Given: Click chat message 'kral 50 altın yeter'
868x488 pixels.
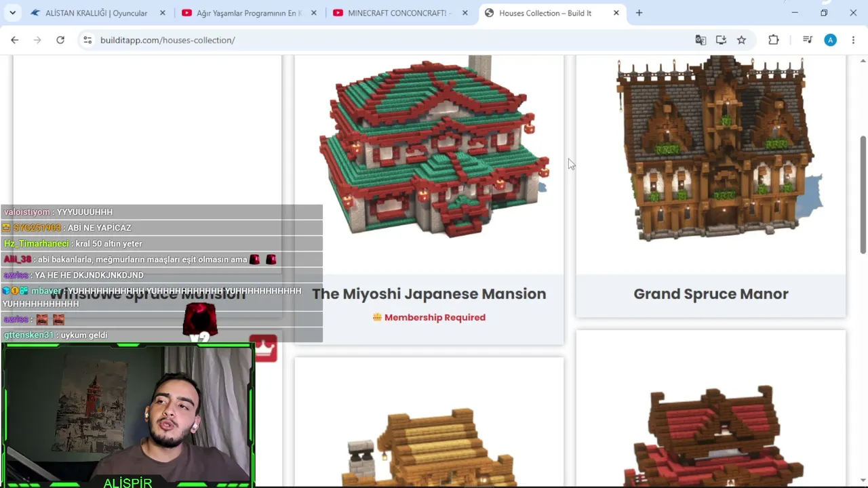Looking at the screenshot, I should click(108, 243).
